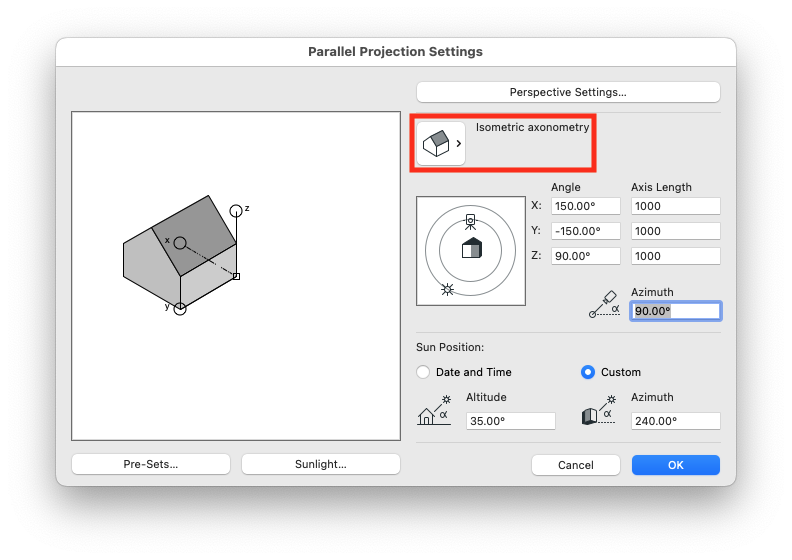Select the Date and Time radio button
This screenshot has height=560, width=792.
tap(423, 372)
